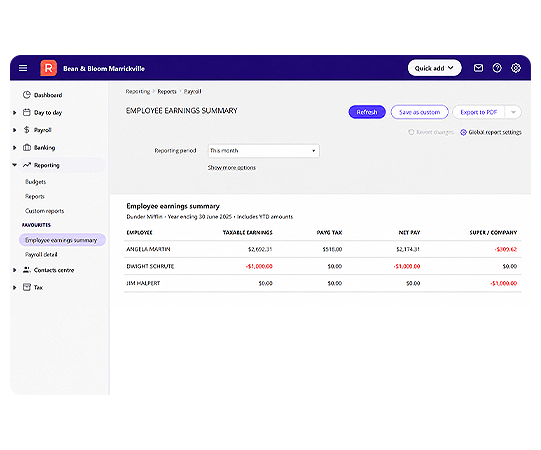This screenshot has height=450, width=541.
Task: Expand the Contacts centre section
Action: [14, 270]
